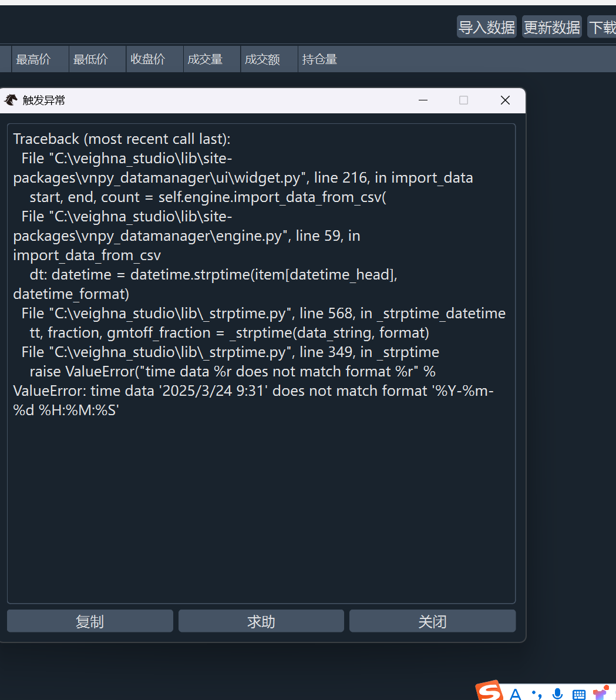Toggle Sogou English/Chinese mode A icon
The height and width of the screenshot is (700, 616).
tap(516, 694)
